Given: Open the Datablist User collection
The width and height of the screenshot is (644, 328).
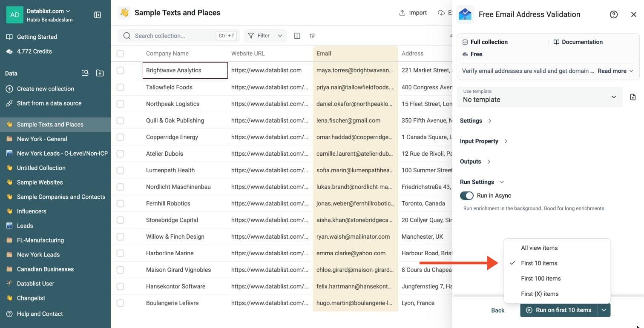Looking at the screenshot, I should [x=55, y=284].
